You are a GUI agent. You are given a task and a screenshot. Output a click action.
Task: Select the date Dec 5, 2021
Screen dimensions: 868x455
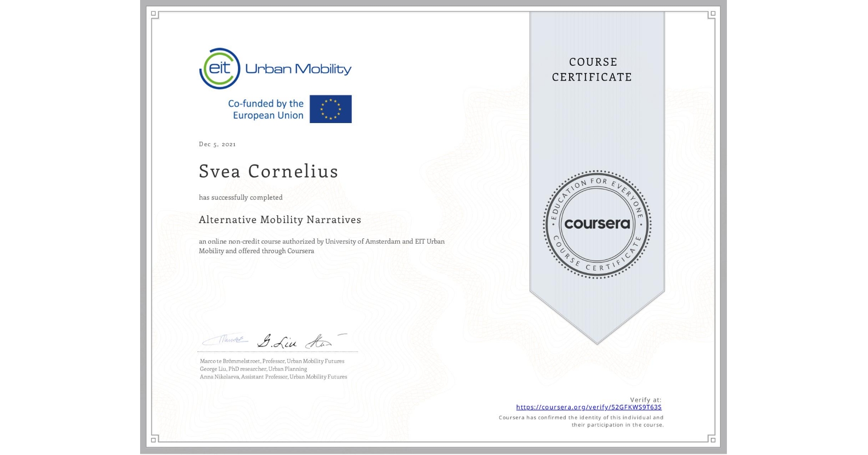[217, 144]
